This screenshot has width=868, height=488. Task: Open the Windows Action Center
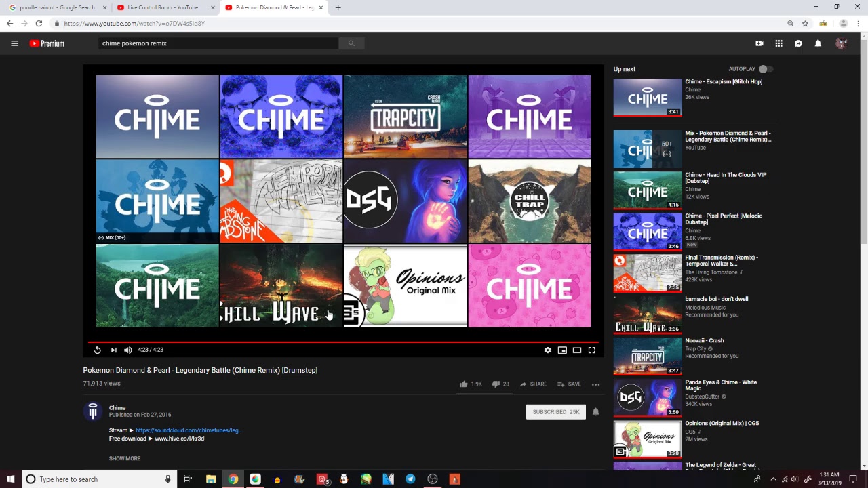tap(853, 479)
